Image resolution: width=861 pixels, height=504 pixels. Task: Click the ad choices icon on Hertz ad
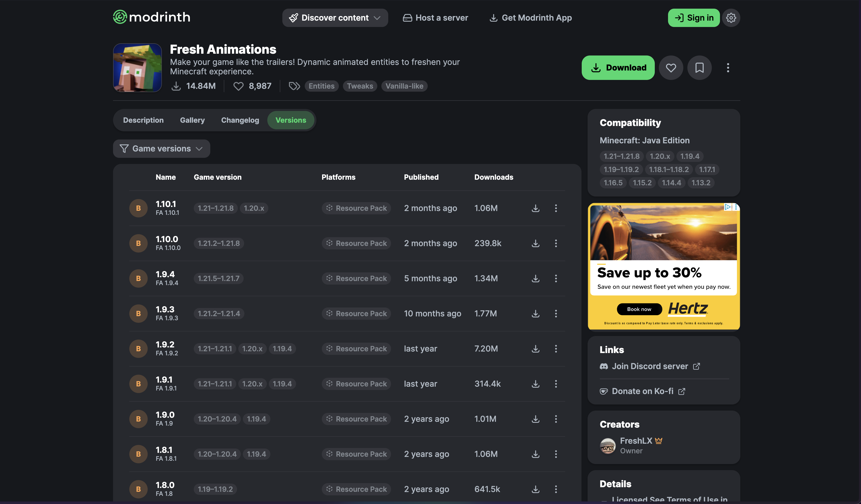pyautogui.click(x=727, y=207)
